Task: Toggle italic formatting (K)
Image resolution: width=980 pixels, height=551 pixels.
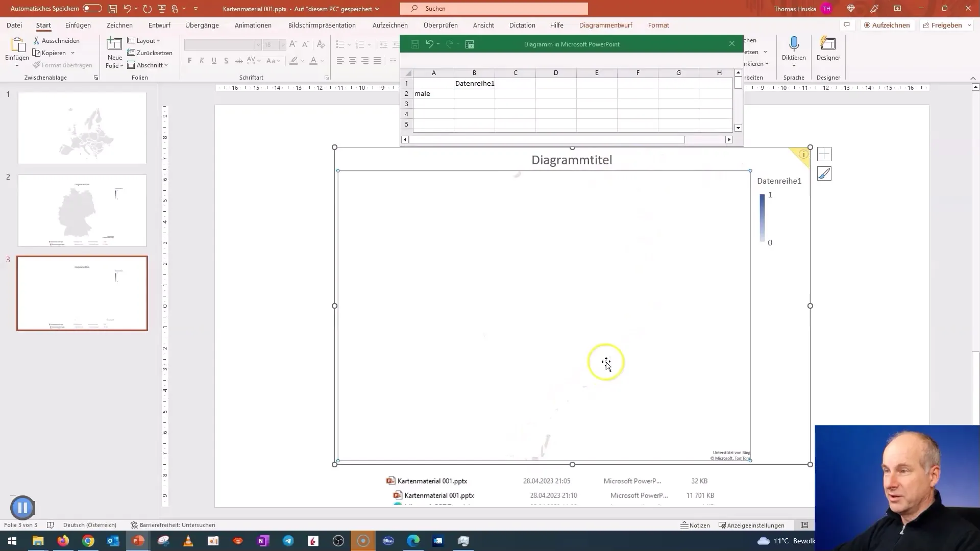Action: pos(202,61)
